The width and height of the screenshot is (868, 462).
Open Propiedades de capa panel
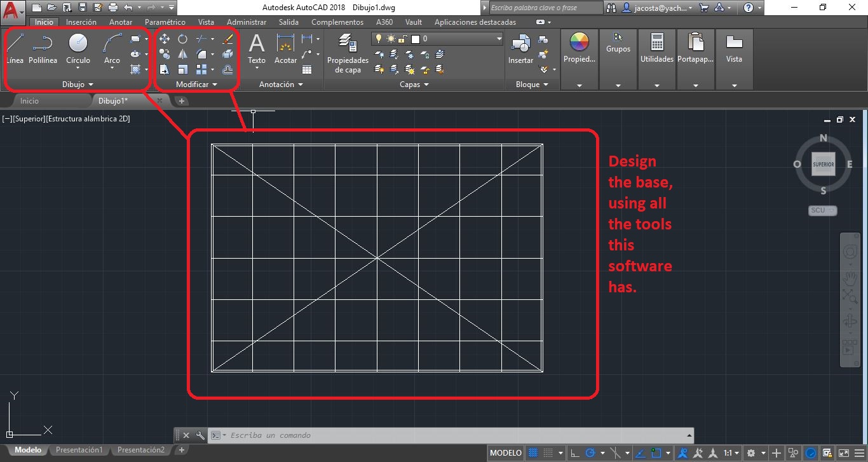348,53
